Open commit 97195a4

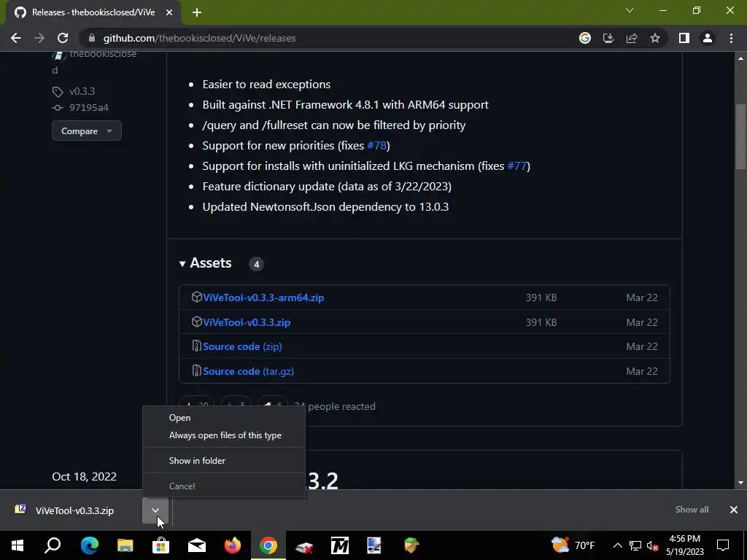tap(88, 108)
